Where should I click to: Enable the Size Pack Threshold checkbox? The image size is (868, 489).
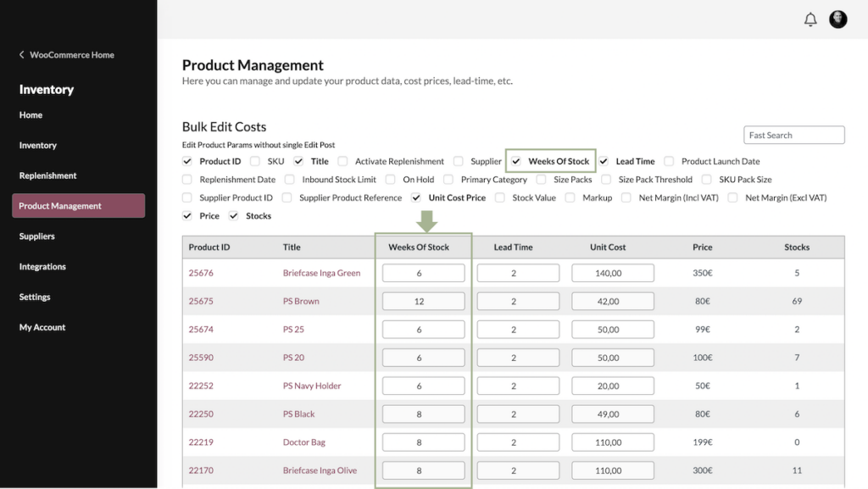[x=606, y=179]
